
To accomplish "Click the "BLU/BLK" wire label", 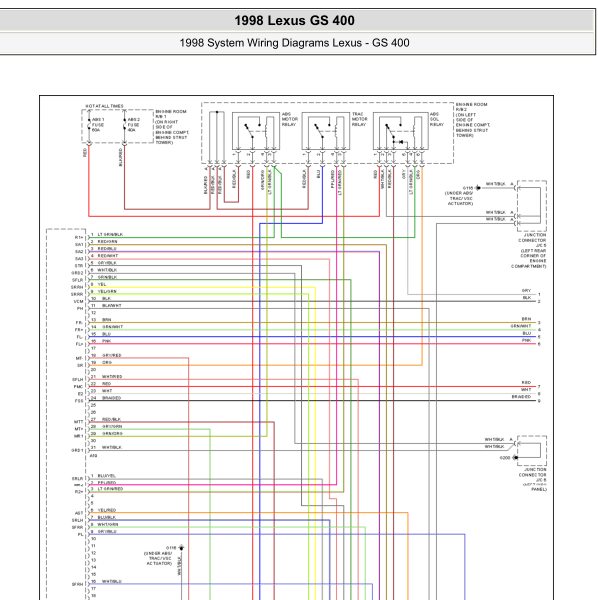I will pyautogui.click(x=107, y=517).
